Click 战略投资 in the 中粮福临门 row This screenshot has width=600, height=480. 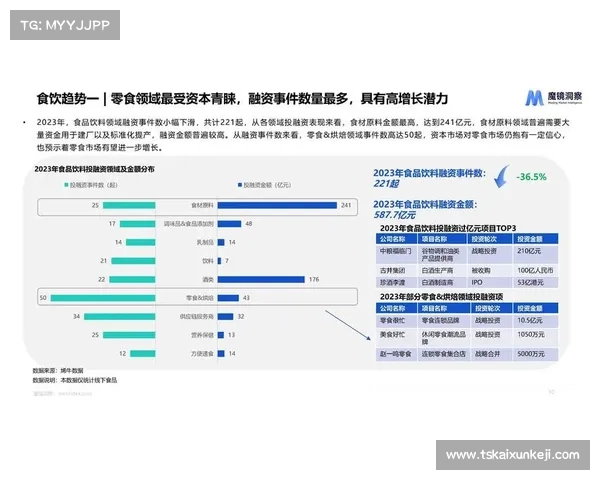[x=484, y=251]
